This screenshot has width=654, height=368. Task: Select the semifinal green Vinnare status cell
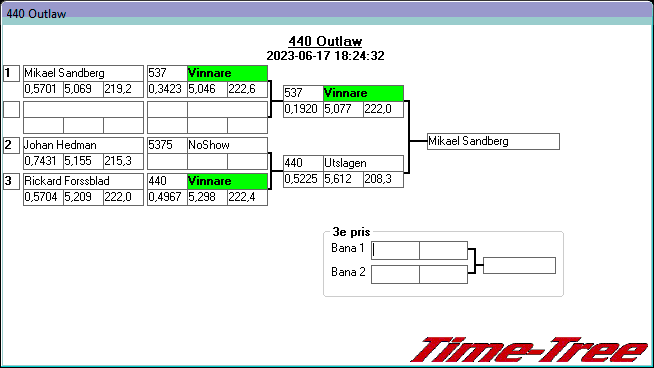tap(363, 93)
